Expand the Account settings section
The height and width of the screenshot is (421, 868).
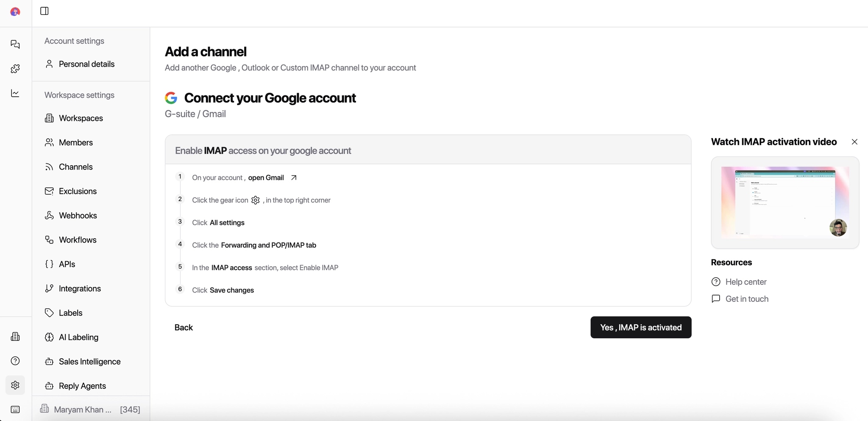[74, 41]
